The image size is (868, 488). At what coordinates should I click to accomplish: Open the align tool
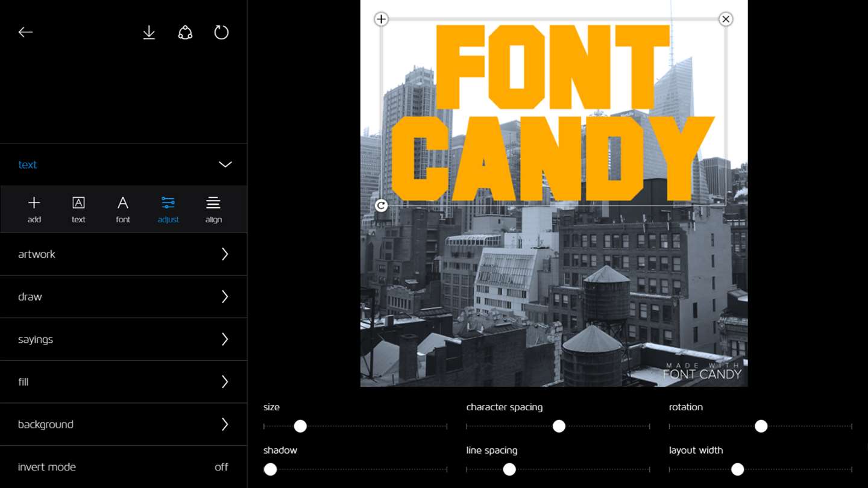(213, 208)
